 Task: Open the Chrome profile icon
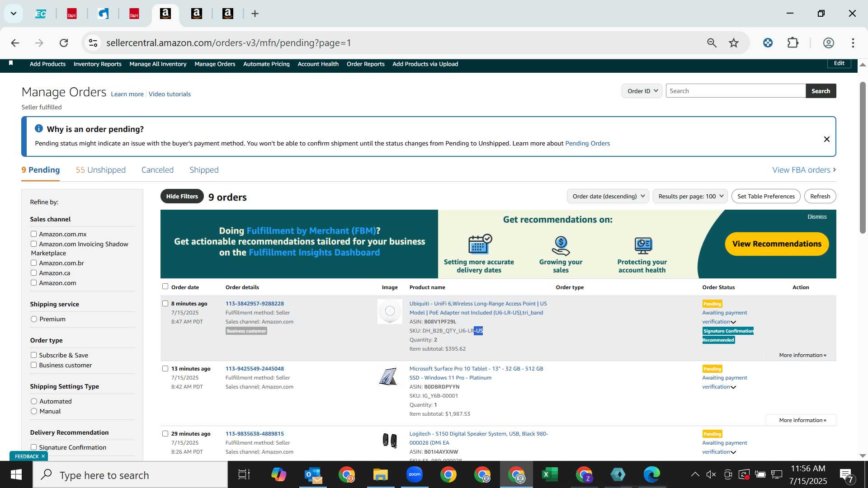tap(829, 43)
